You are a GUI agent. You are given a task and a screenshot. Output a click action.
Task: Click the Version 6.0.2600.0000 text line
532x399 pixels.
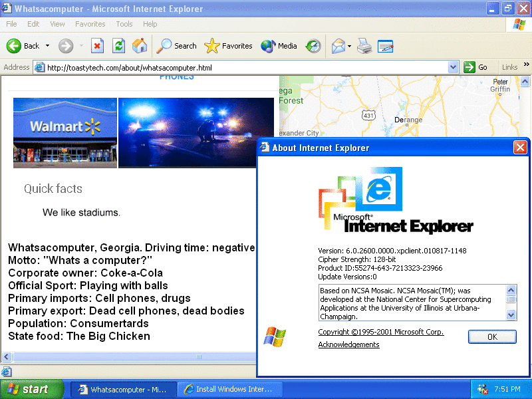[x=392, y=251]
